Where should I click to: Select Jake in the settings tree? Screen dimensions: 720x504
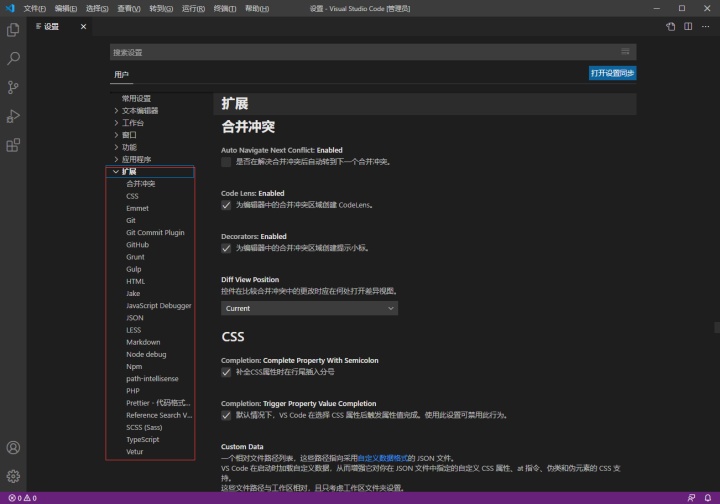pyautogui.click(x=133, y=293)
